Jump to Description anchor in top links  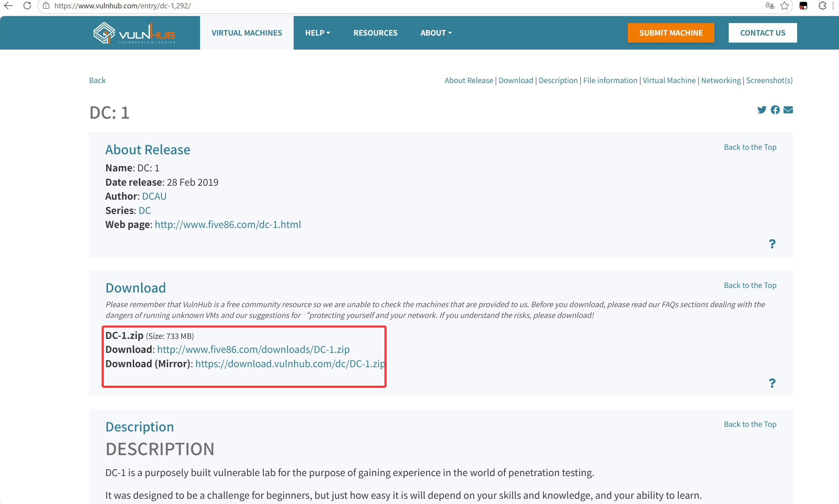click(x=558, y=80)
